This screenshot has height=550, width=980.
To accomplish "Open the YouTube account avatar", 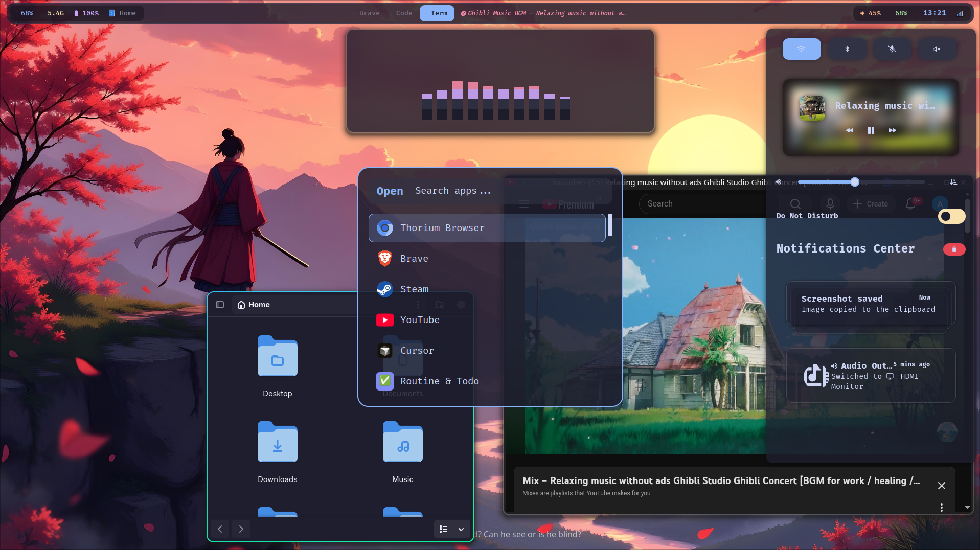I will pyautogui.click(x=940, y=204).
